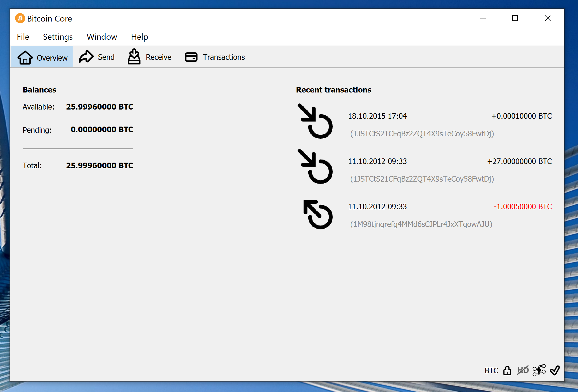Open the Receive tab
578x392 pixels.
tap(150, 57)
